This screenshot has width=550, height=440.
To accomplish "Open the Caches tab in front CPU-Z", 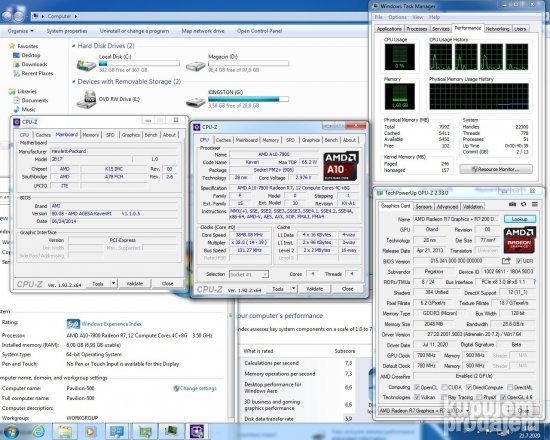I will (x=223, y=140).
